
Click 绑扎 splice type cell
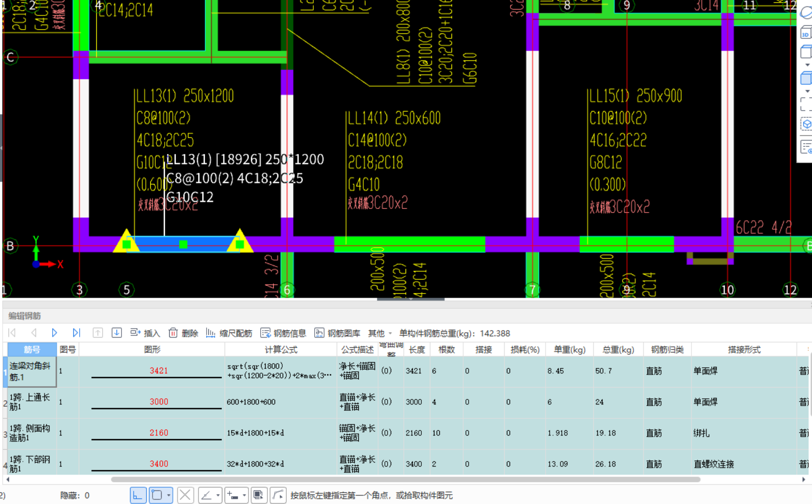(744, 433)
